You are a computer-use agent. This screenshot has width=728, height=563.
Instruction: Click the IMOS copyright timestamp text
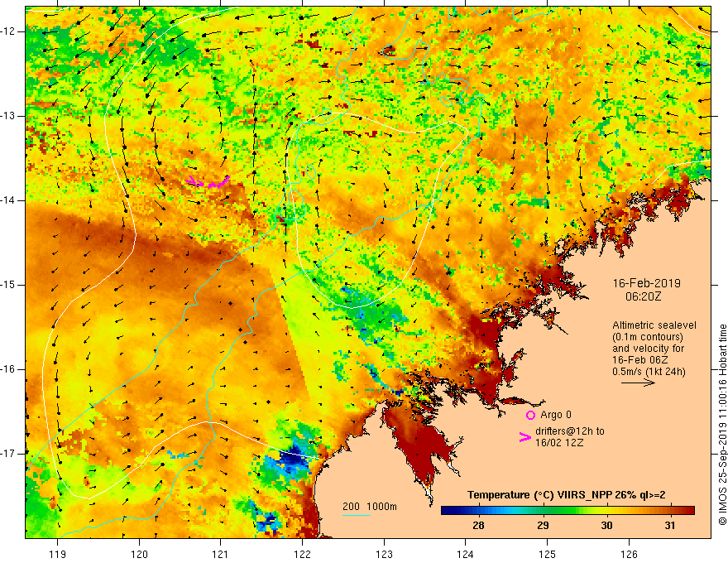722,425
